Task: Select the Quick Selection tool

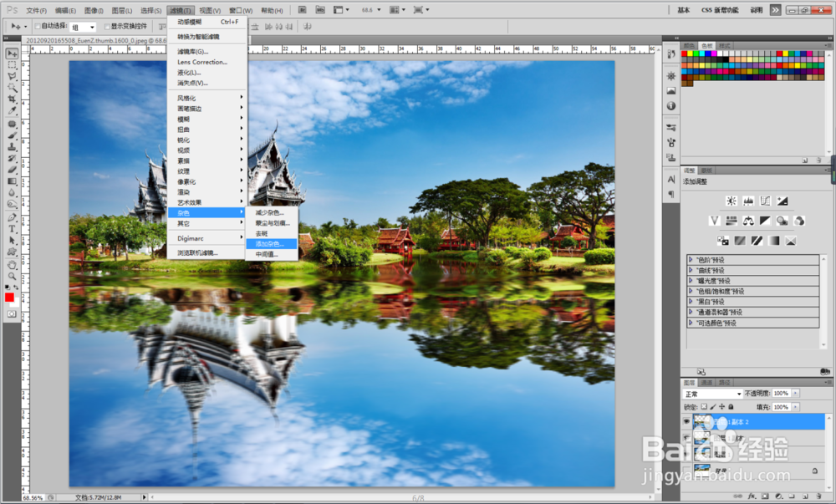Action: pos(12,88)
